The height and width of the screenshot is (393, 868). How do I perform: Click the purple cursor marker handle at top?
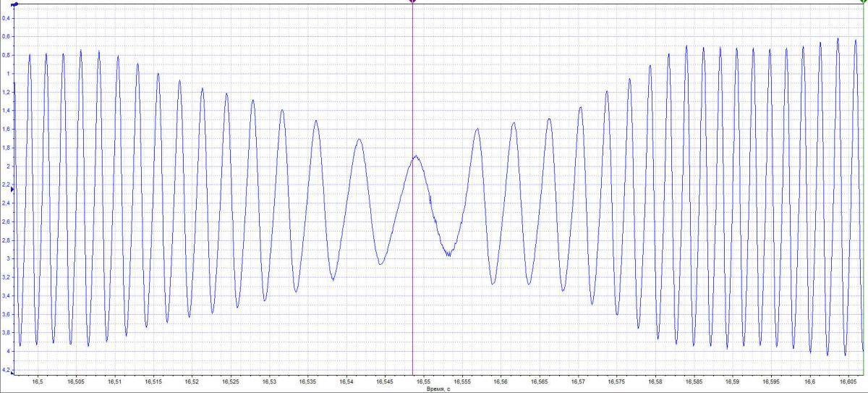(x=412, y=2)
